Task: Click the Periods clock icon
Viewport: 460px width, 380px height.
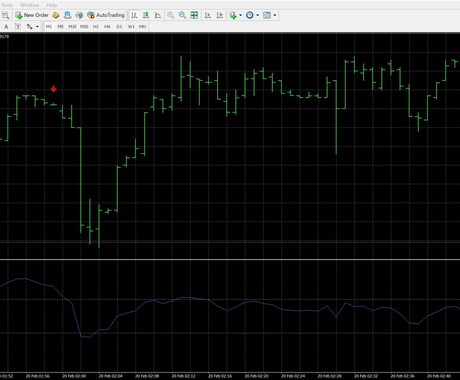Action: (250, 15)
